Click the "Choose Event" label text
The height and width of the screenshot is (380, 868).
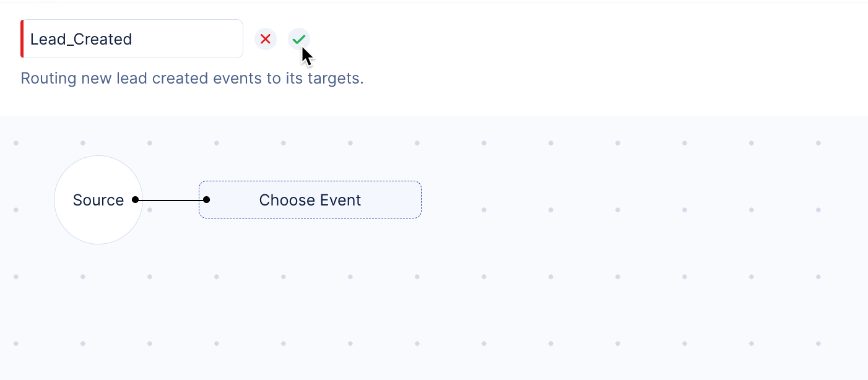click(310, 200)
